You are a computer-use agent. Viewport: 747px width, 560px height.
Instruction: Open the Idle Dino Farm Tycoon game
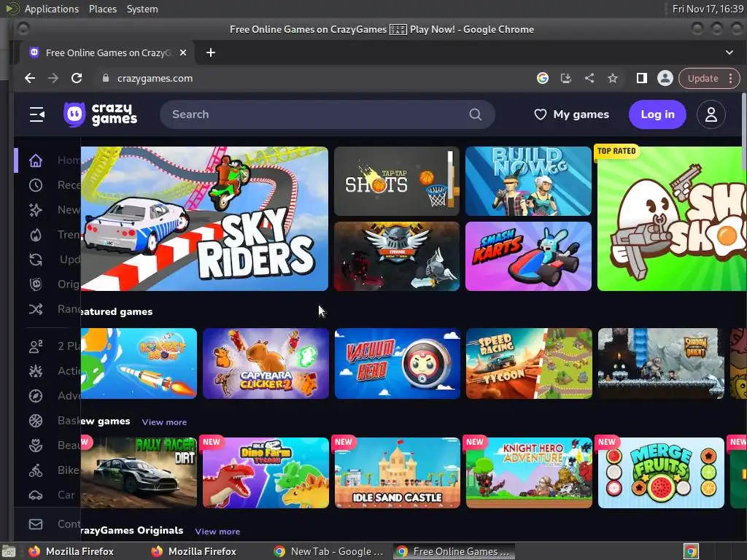(x=266, y=472)
